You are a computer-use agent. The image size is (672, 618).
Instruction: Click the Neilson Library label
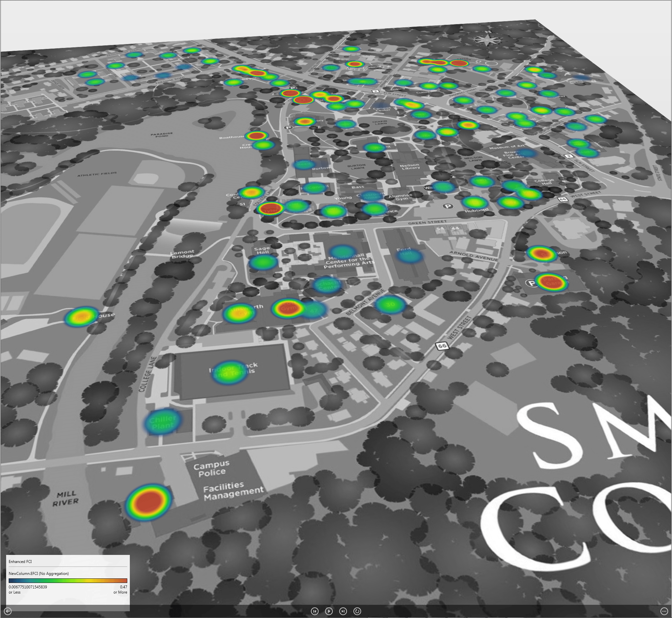[410, 167]
